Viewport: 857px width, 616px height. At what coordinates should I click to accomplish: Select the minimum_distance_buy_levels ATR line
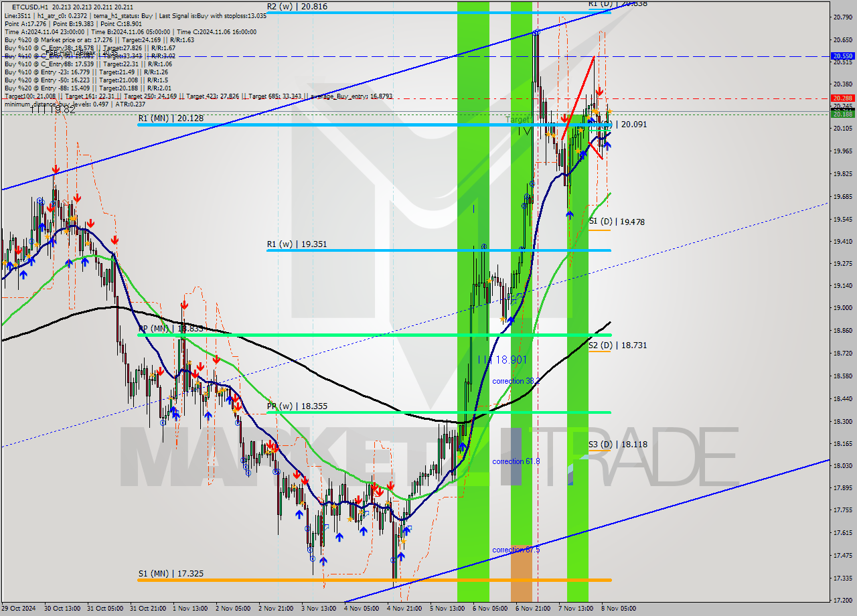pos(74,104)
